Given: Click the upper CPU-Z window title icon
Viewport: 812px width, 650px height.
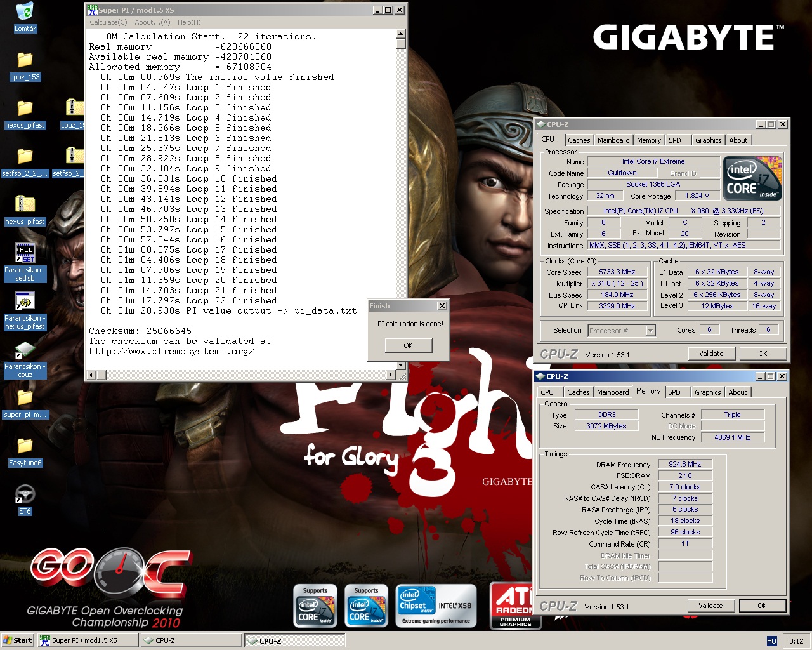Looking at the screenshot, I should [x=540, y=124].
